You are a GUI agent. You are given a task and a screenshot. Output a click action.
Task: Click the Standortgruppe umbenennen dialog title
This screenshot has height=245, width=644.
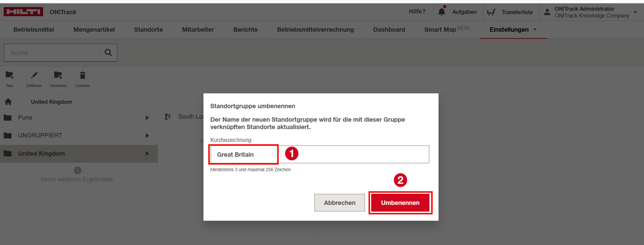[x=252, y=106]
